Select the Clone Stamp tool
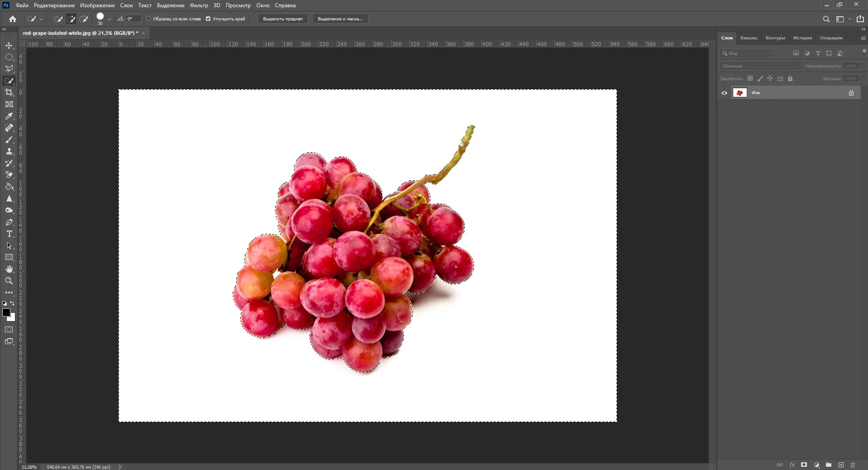 9,152
